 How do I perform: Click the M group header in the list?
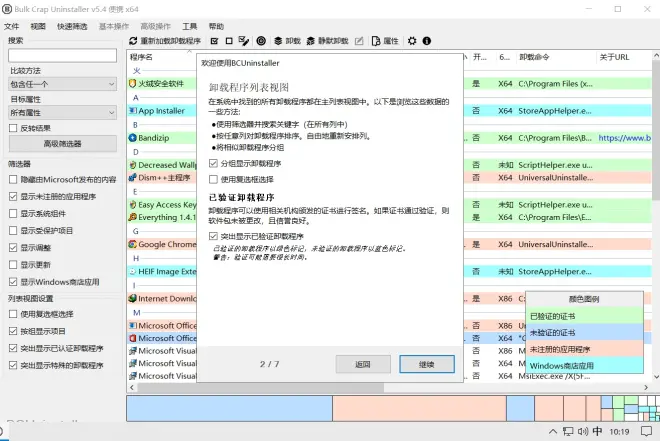136,313
